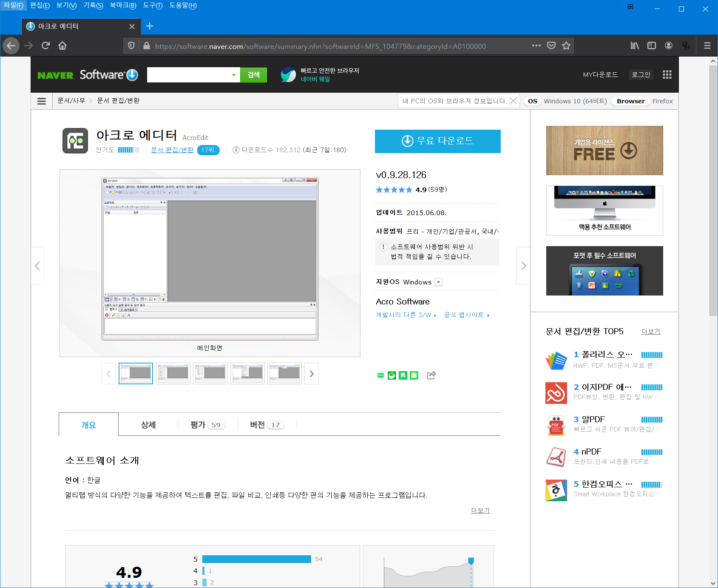Select the first screenshot thumbnail

[136, 374]
